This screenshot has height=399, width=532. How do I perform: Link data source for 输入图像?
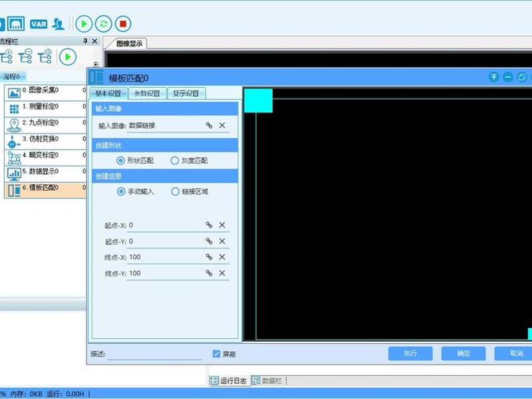[209, 125]
